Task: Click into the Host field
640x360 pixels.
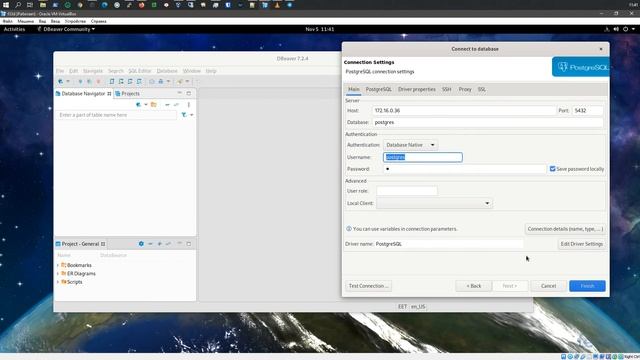Action: point(464,111)
